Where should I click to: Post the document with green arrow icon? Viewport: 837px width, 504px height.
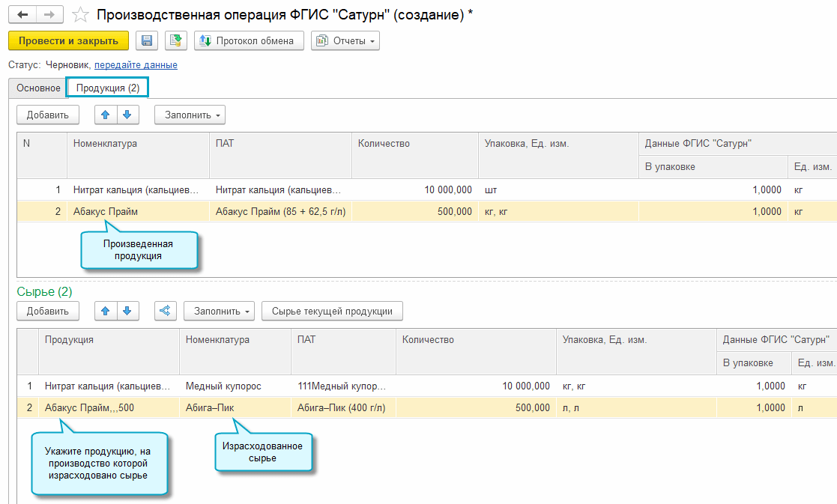tap(175, 40)
